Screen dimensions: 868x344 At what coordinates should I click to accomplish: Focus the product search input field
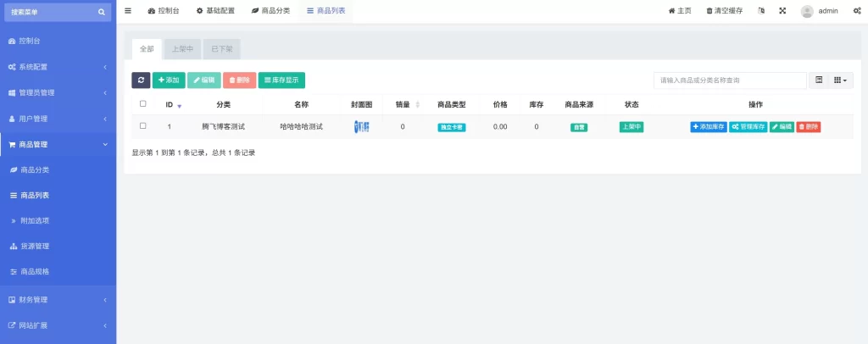pyautogui.click(x=730, y=80)
